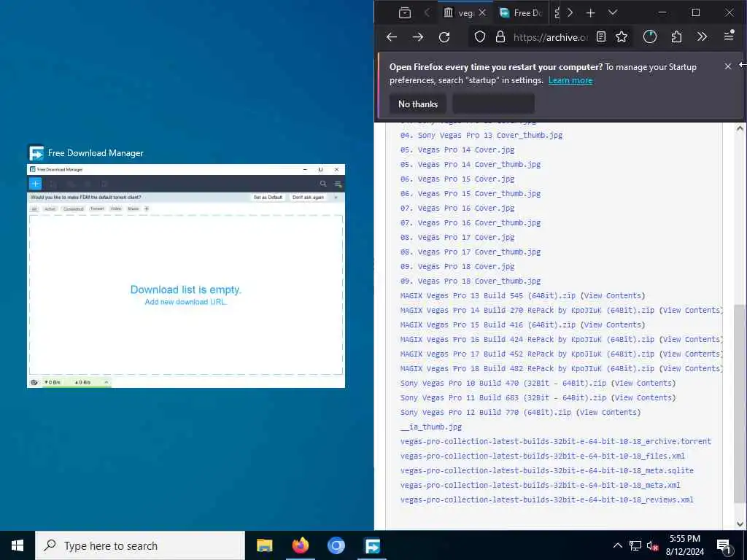Open the Firefox application menu
The image size is (747, 560).
coord(729,36)
